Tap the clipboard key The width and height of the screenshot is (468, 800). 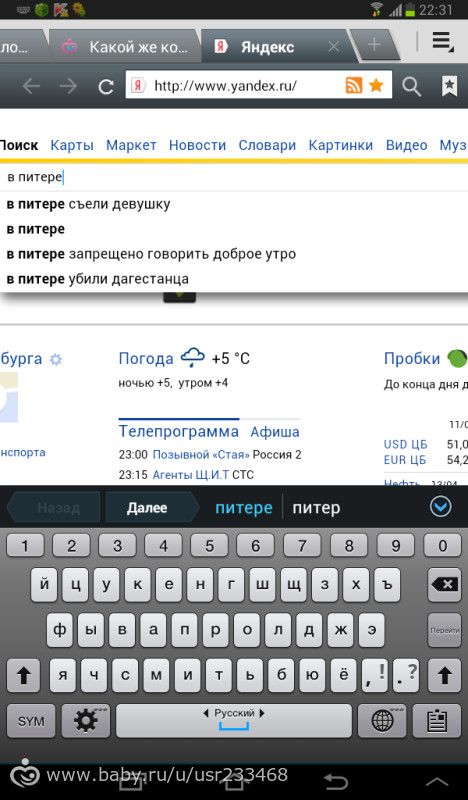[x=437, y=721]
